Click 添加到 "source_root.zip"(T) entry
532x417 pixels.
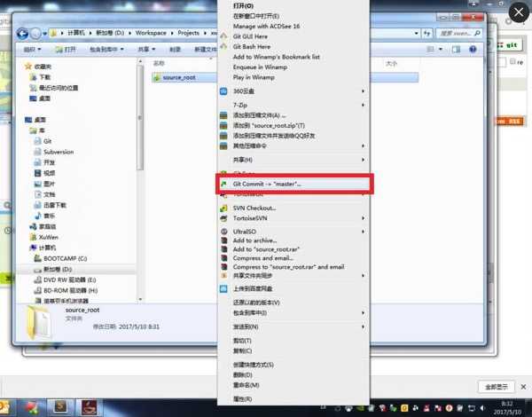tap(269, 126)
